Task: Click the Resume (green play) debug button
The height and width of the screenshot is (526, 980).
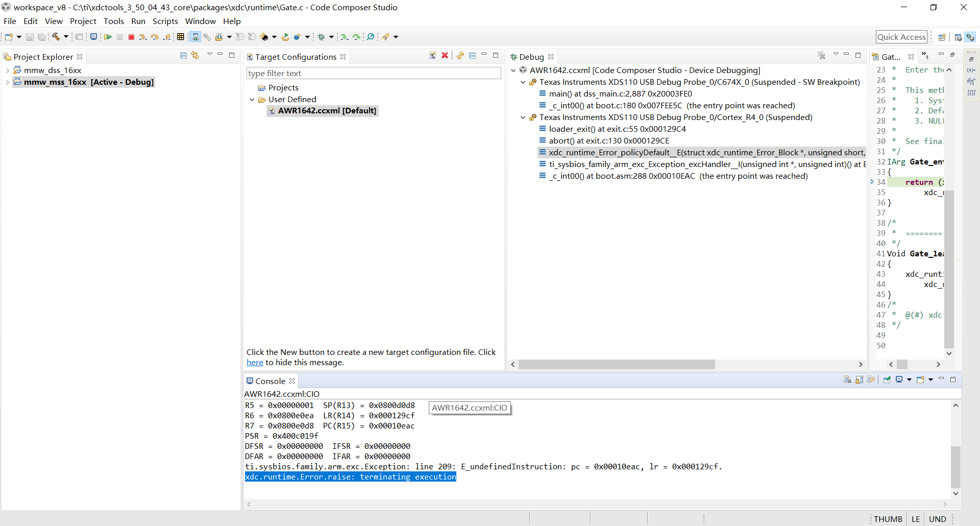Action: pos(108,37)
